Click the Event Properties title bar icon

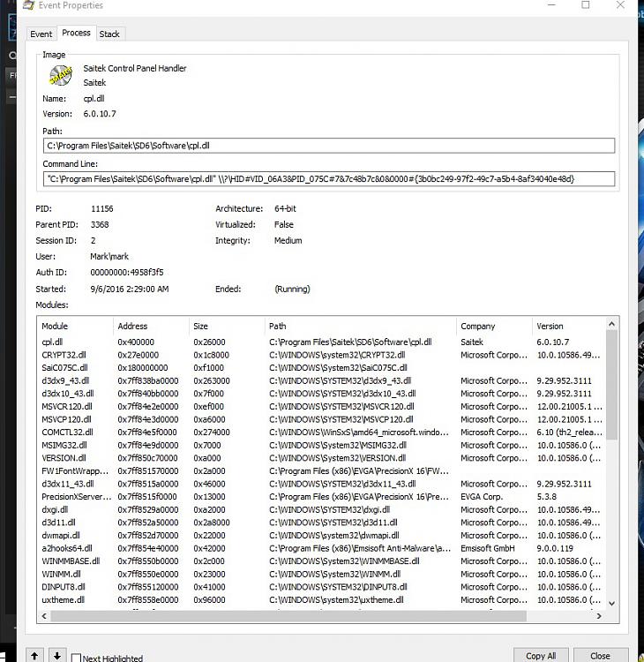pos(29,5)
